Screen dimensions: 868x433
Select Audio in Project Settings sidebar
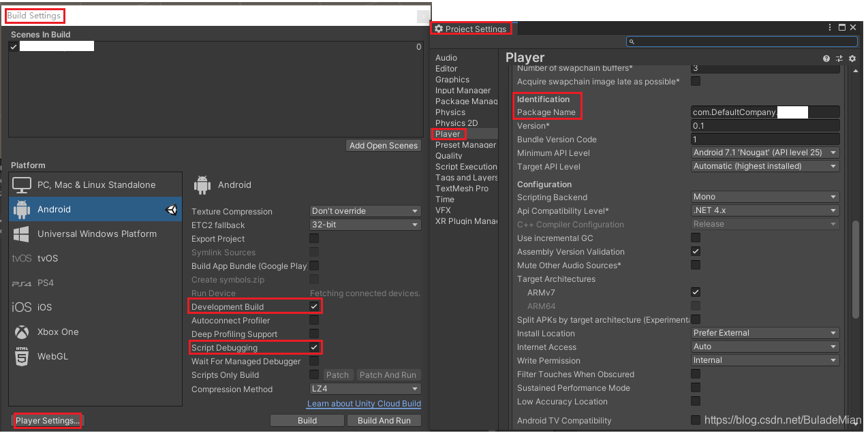(446, 58)
